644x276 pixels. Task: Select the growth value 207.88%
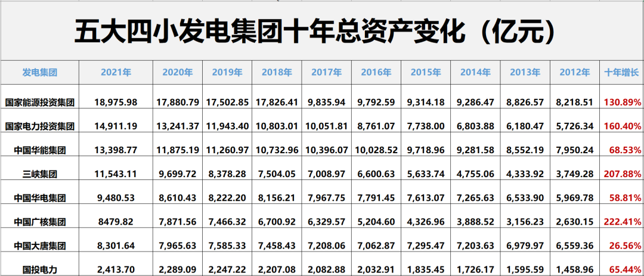click(622, 173)
